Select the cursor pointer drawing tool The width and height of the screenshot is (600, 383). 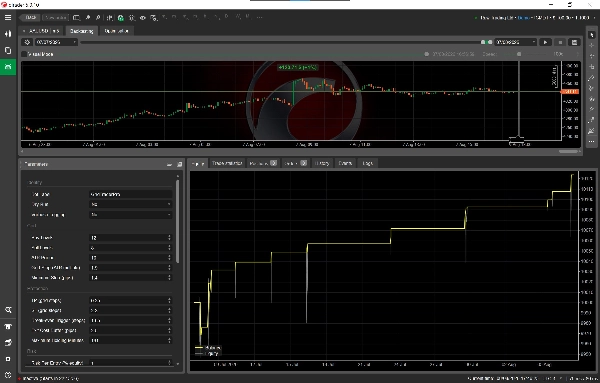pos(592,35)
